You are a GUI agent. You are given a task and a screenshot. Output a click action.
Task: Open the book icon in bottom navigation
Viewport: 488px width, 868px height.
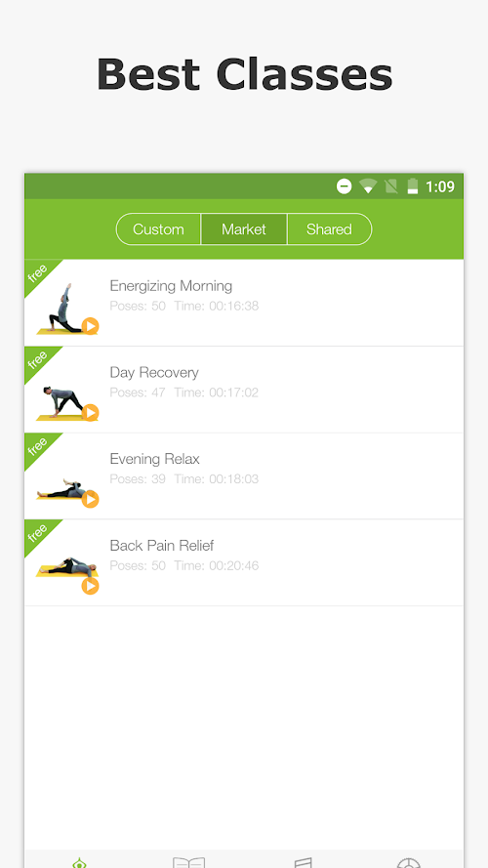point(188,862)
